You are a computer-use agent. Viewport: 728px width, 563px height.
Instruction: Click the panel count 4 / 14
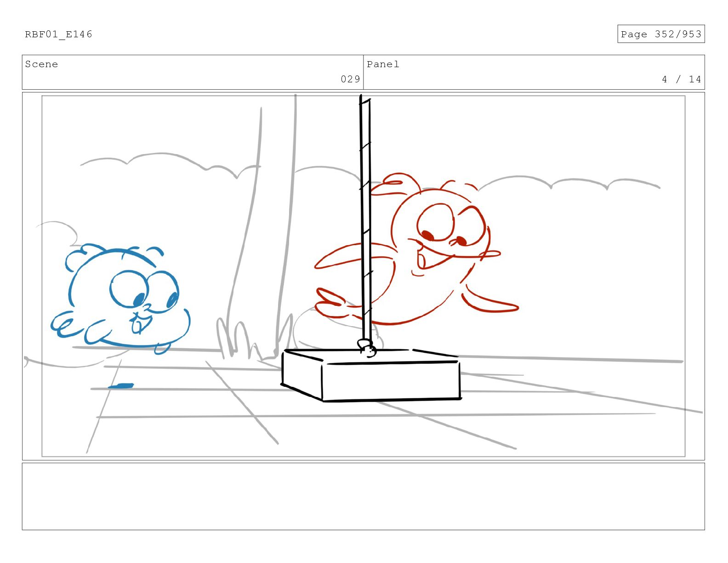(681, 79)
